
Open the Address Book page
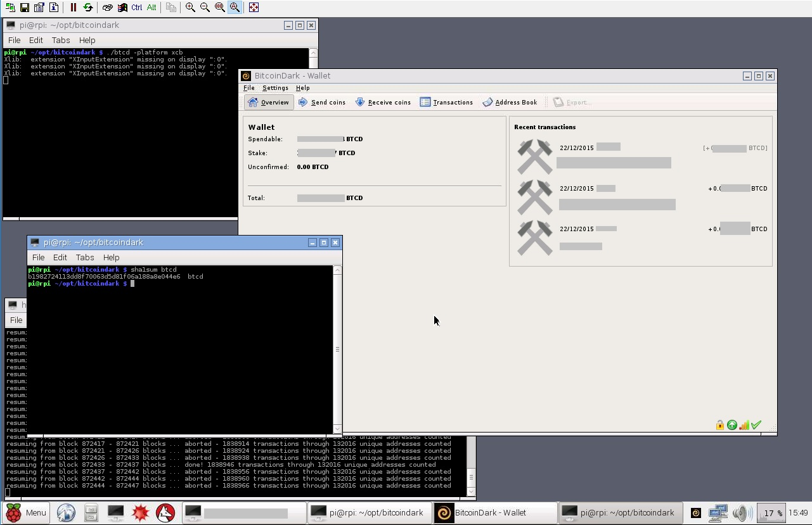click(510, 102)
